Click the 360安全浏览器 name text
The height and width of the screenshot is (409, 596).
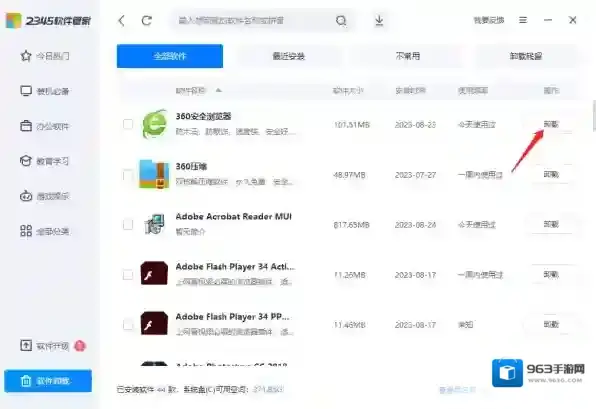pos(203,116)
